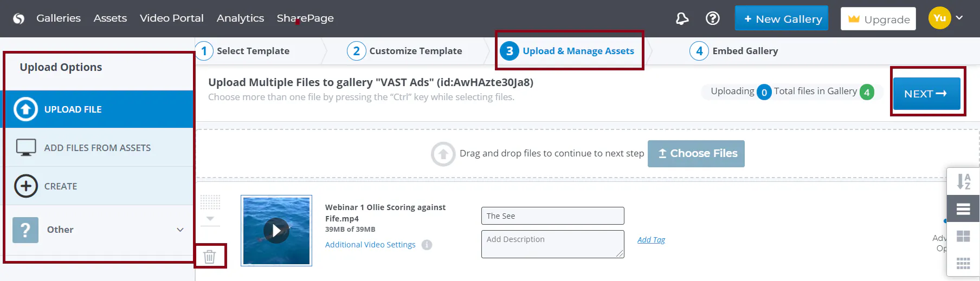The height and width of the screenshot is (281, 980).
Task: Click the Upgrade button
Action: tap(878, 19)
